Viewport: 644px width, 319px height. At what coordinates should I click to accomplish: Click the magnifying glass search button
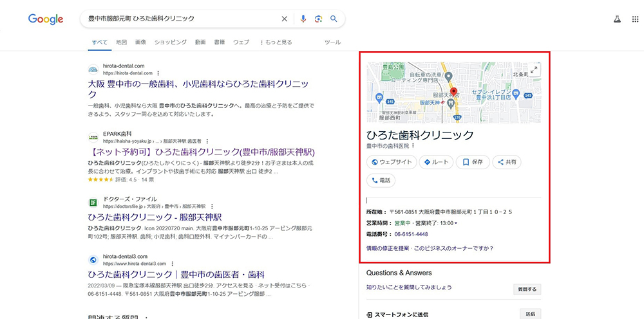tap(334, 19)
